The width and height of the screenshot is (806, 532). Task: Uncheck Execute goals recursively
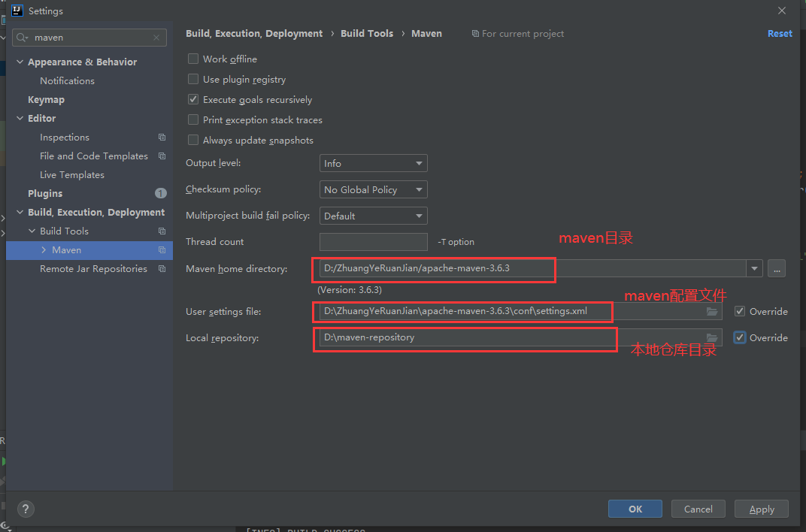[x=193, y=100]
